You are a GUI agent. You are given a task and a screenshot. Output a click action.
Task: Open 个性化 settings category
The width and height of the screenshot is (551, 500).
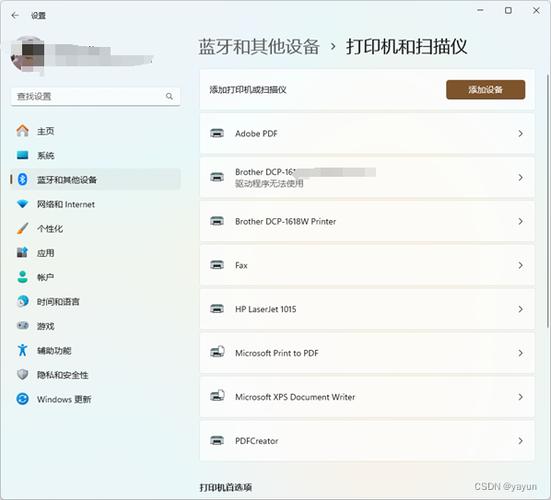coord(96,228)
